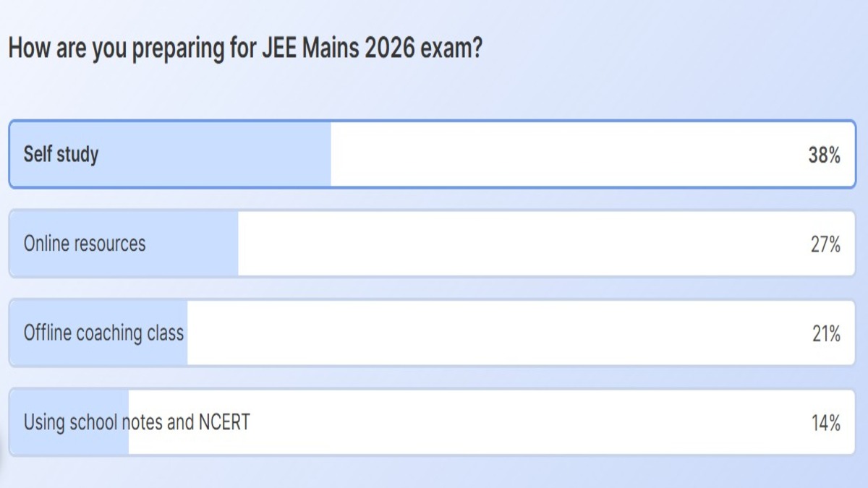868x488 pixels.
Task: Click the blue filled portion of Self study bar
Action: pyautogui.click(x=217, y=155)
